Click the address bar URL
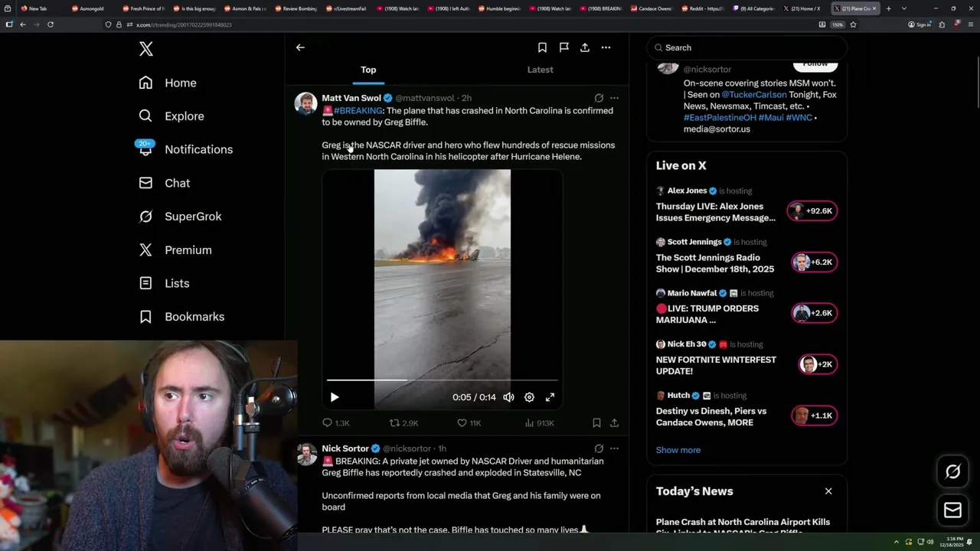This screenshot has height=551, width=980. tap(184, 24)
